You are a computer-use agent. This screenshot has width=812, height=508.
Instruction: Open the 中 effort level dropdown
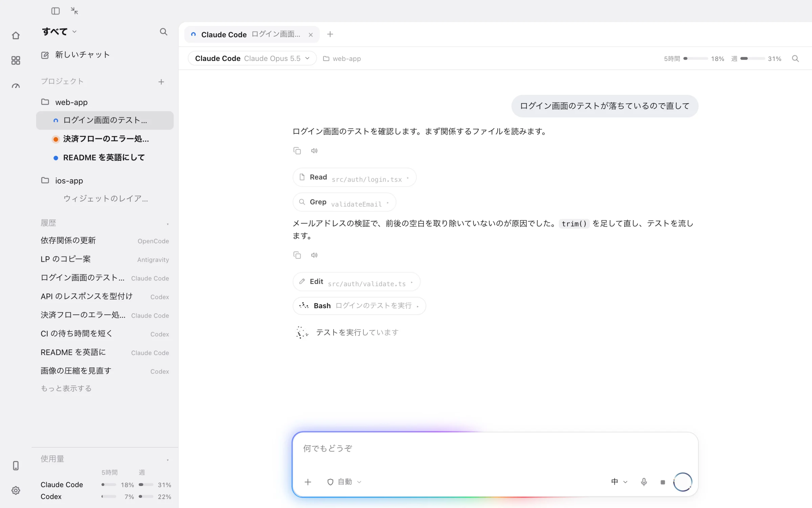coord(619,482)
